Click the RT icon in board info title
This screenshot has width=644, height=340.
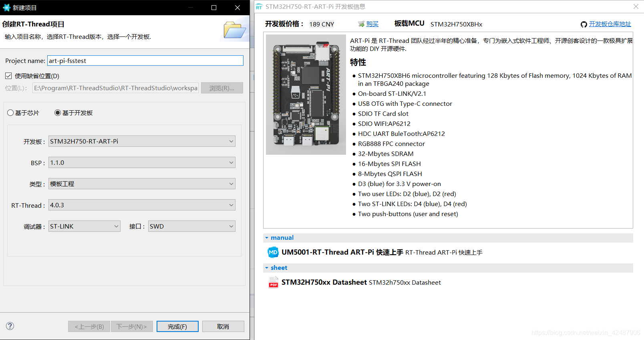coord(259,7)
